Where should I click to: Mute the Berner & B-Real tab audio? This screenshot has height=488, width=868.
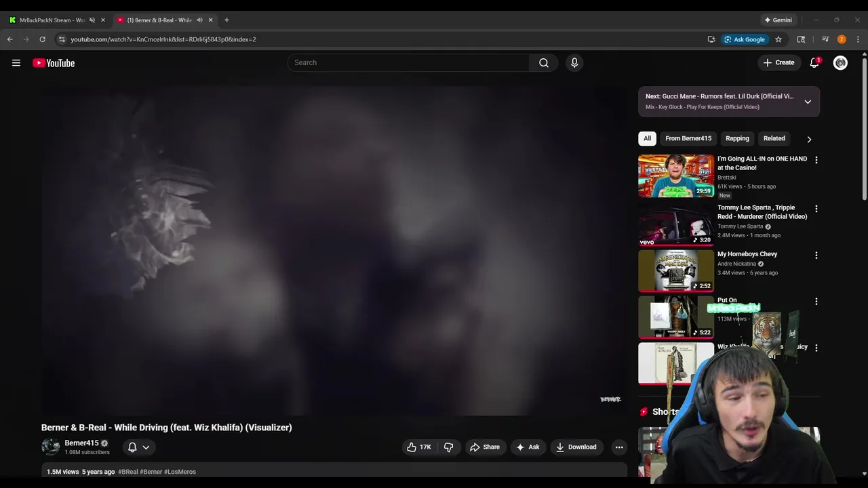point(199,20)
